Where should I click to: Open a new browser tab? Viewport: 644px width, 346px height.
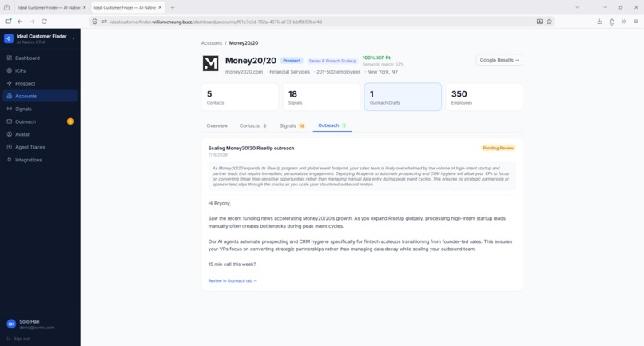click(x=173, y=7)
